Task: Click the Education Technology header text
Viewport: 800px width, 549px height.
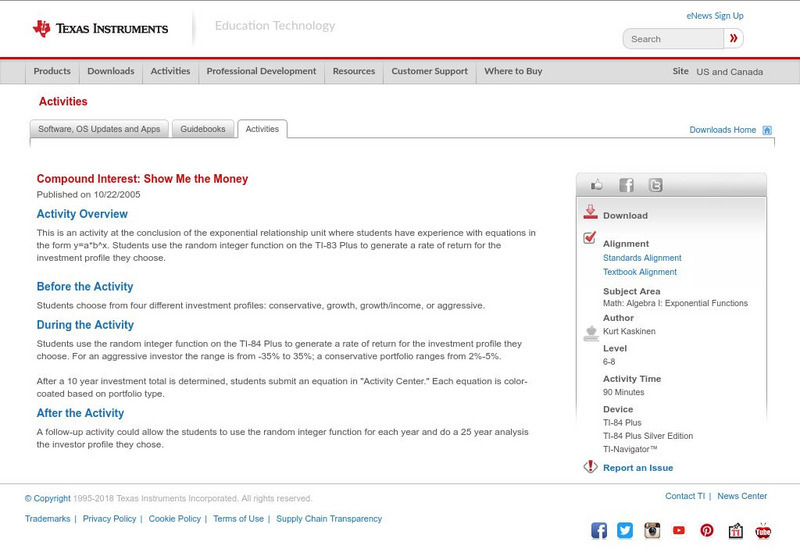Action: (x=275, y=26)
